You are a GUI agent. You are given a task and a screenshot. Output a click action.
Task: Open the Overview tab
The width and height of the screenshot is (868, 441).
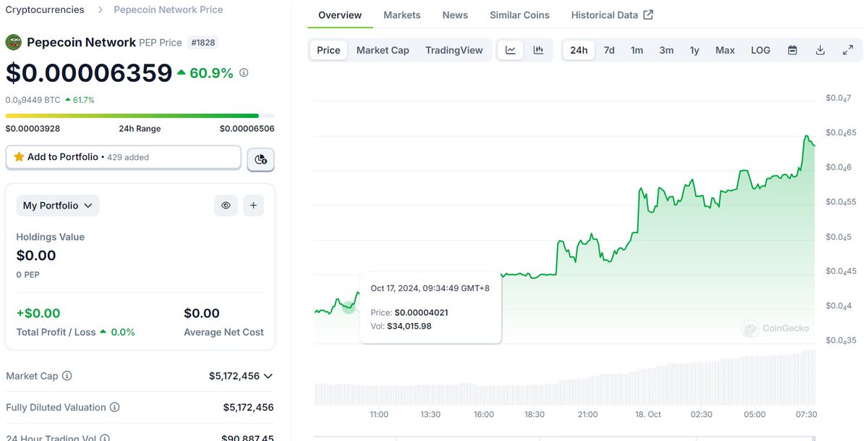[x=340, y=14]
